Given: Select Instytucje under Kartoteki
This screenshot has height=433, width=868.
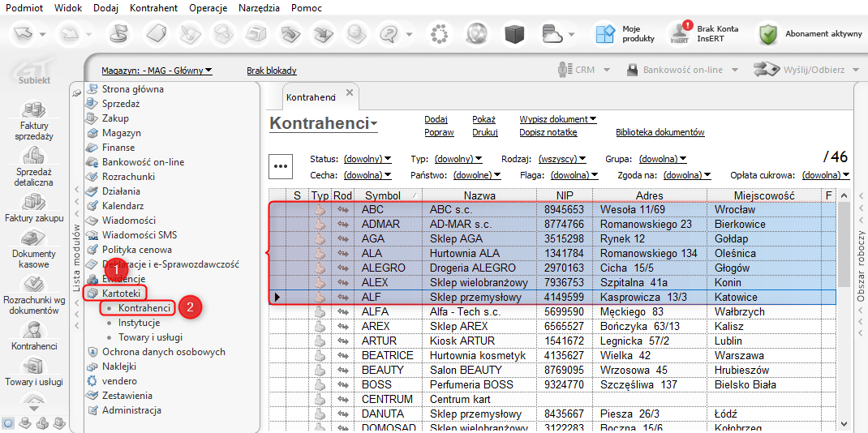Looking at the screenshot, I should (x=139, y=323).
